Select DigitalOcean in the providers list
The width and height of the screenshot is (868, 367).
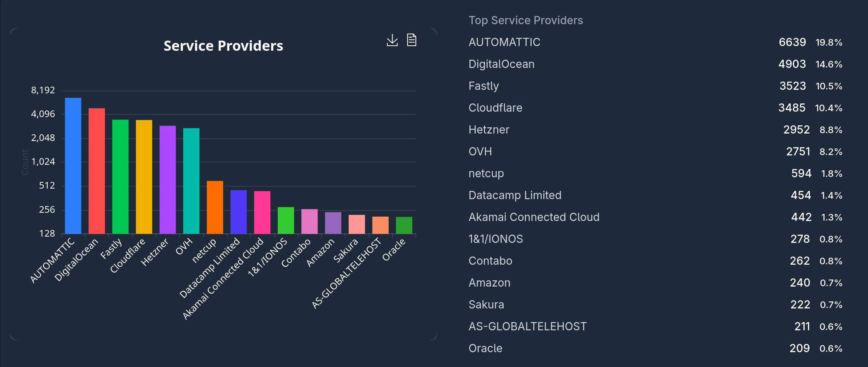point(501,64)
